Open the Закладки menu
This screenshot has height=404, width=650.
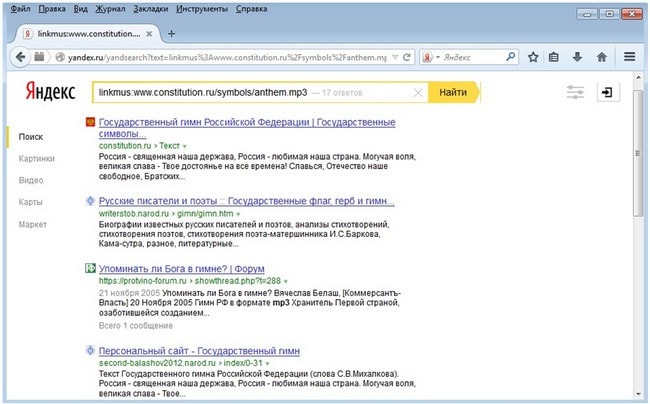(x=150, y=9)
